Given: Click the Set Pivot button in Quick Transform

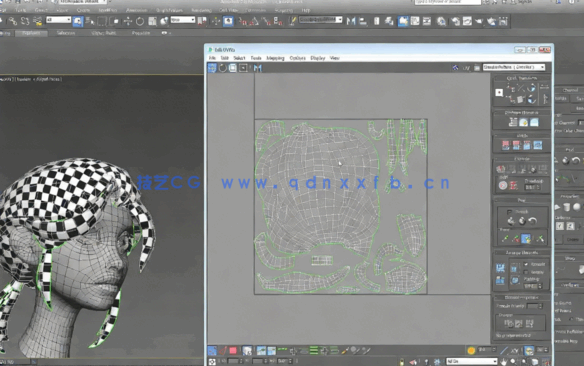Looking at the screenshot, I should (x=499, y=92).
